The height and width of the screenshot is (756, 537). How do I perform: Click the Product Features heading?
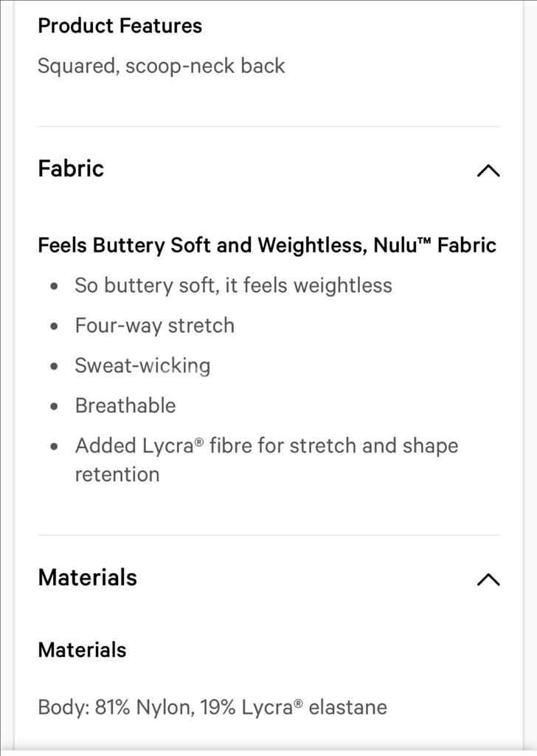point(120,26)
